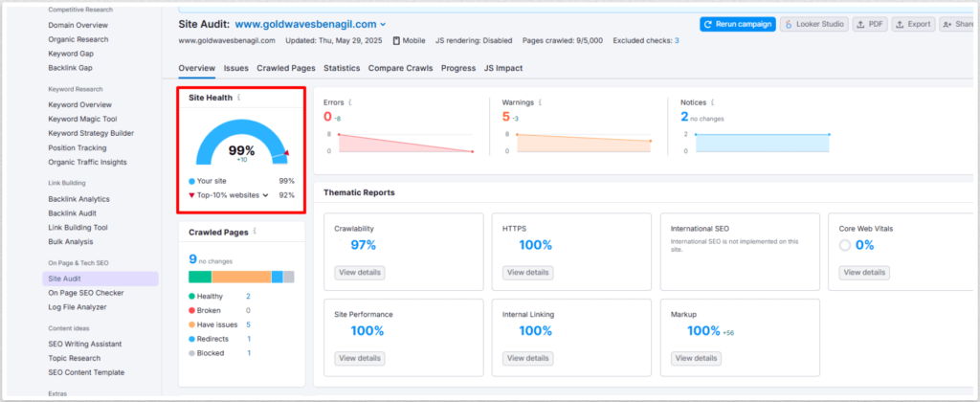Click the Core Web Vitals circle icon
Screen dimensions: 980x402
click(844, 246)
